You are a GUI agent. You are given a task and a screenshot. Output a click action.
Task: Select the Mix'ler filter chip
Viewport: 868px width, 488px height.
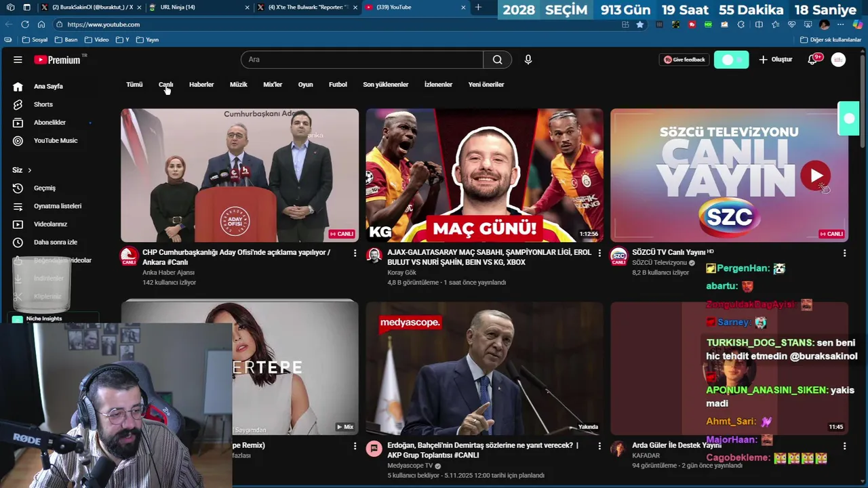click(x=273, y=85)
